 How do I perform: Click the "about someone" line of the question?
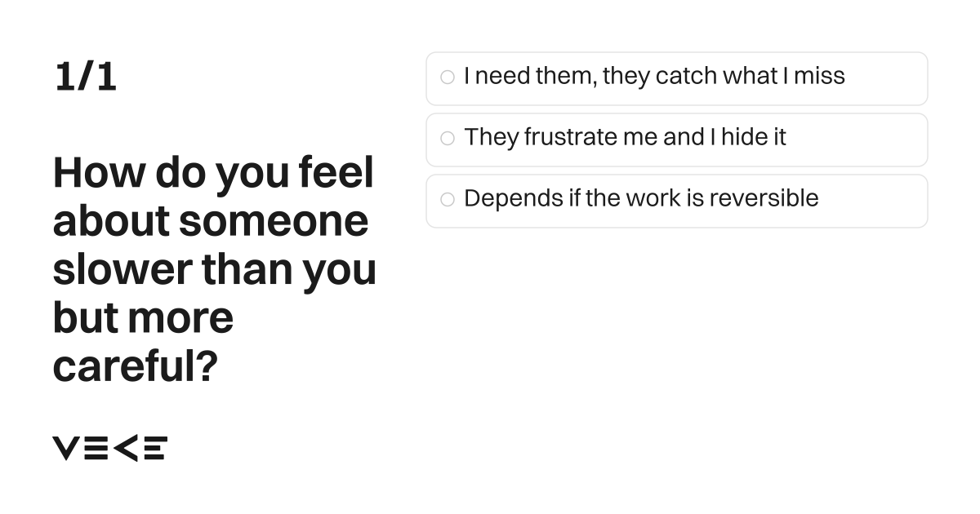pos(211,221)
